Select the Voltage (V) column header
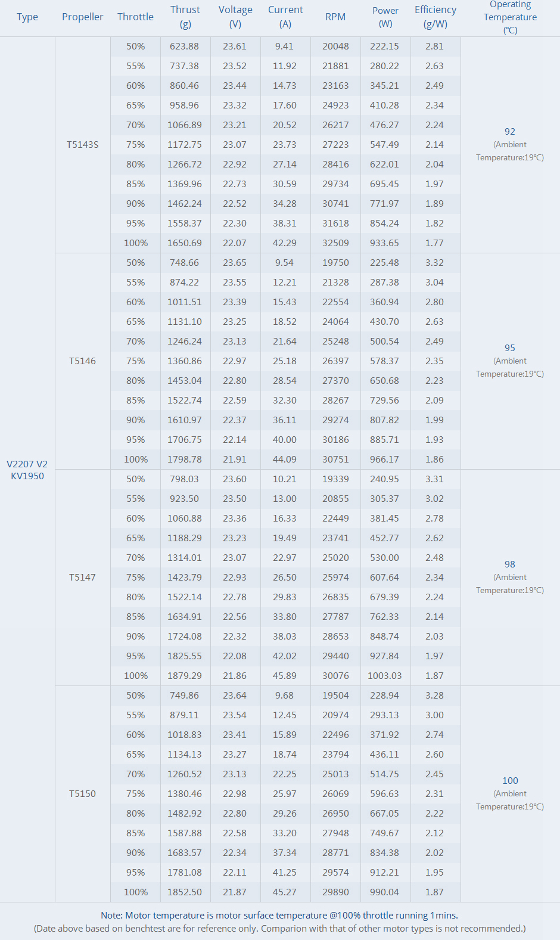The width and height of the screenshot is (560, 940). [235, 17]
